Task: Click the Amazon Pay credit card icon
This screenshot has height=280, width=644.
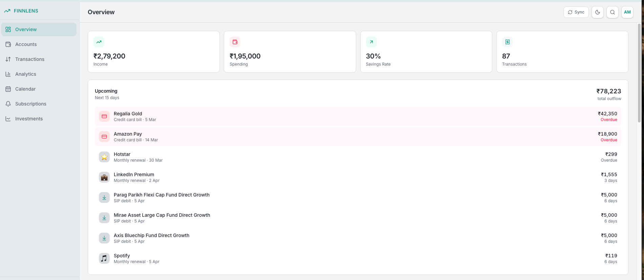Action: pos(104,137)
